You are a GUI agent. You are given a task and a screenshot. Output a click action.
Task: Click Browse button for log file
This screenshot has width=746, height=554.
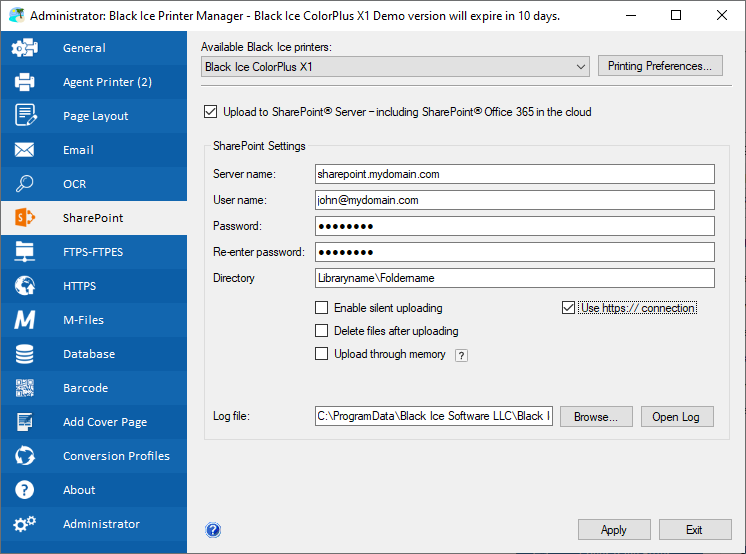coord(596,416)
